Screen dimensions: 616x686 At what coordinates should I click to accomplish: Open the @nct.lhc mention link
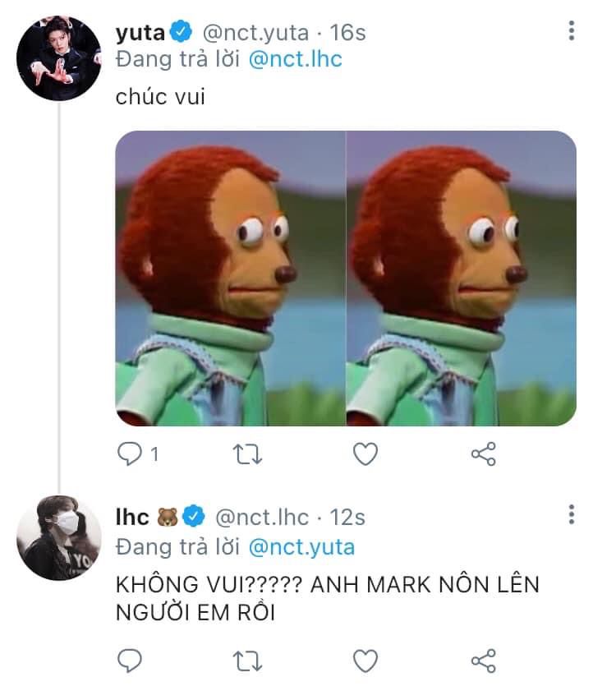[x=294, y=59]
